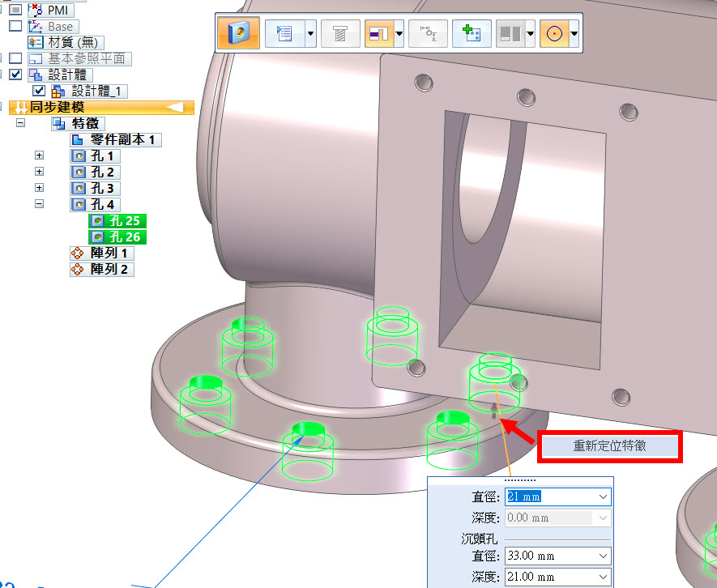
Task: Select the 陣列 1 pattern feature
Action: point(102,253)
